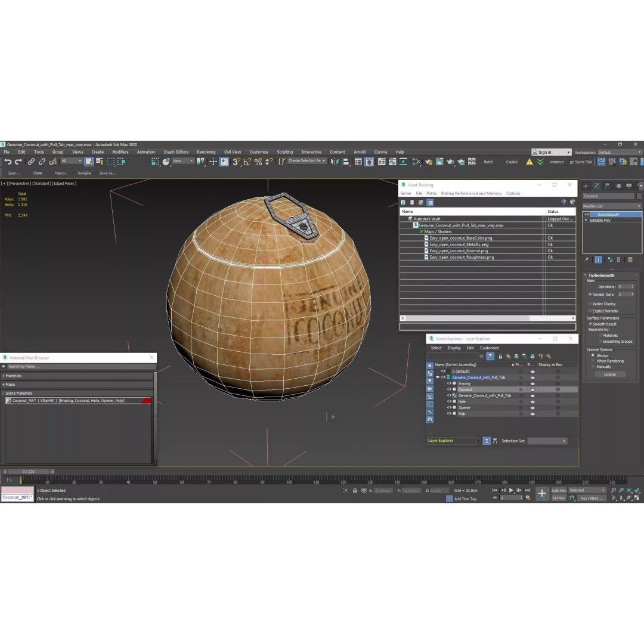This screenshot has width=644, height=644.
Task: Open the Create Selection Set dropdown
Action: [x=307, y=161]
